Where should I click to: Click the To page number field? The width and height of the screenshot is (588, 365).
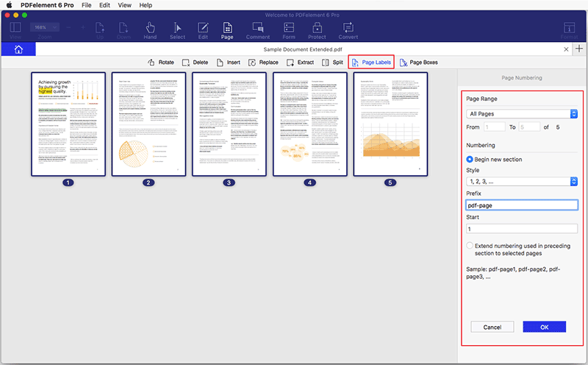click(x=529, y=127)
